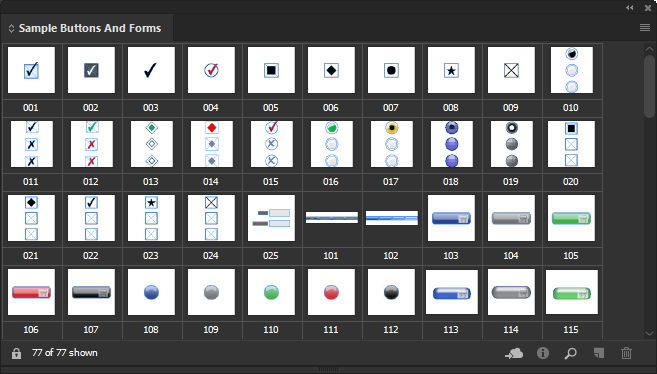Pick green radio set sample 016
Image resolution: width=657 pixels, height=374 pixels.
pos(331,144)
